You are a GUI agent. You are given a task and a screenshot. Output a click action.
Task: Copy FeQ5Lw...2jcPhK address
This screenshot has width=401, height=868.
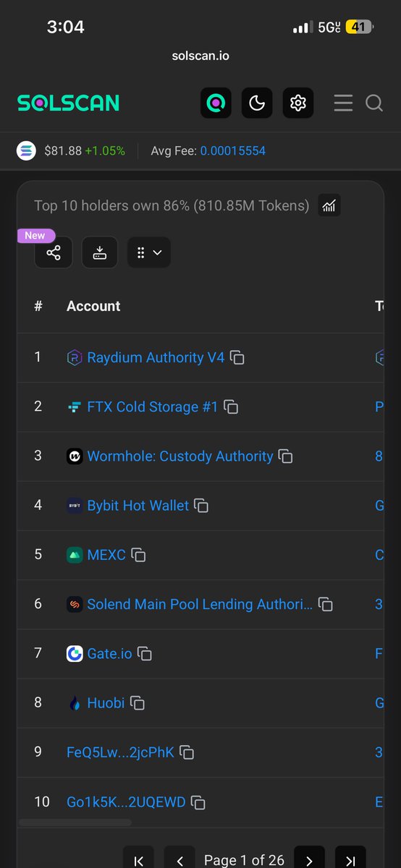coord(187,753)
